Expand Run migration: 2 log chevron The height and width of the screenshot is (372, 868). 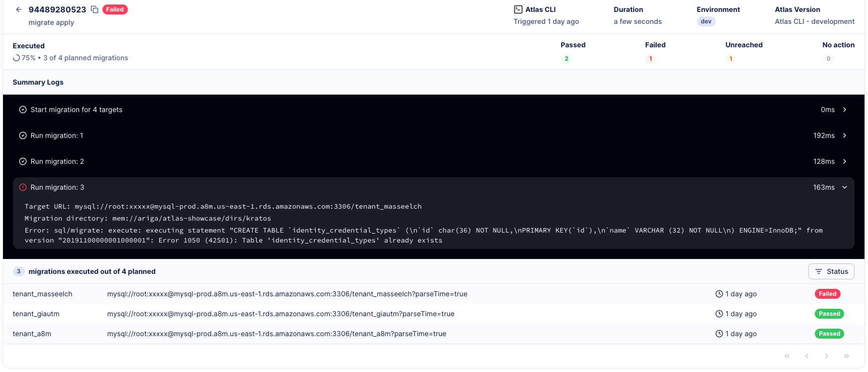point(845,161)
